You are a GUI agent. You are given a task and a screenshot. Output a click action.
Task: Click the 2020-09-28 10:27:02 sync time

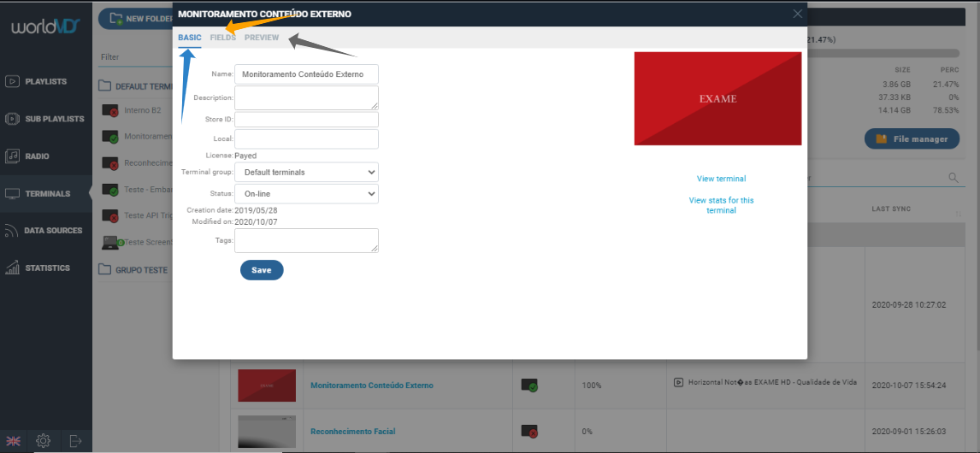point(909,305)
